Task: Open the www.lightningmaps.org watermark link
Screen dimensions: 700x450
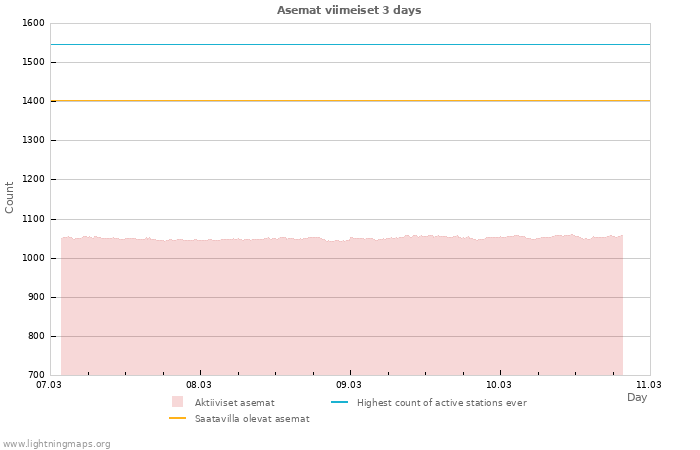Action: [x=57, y=443]
